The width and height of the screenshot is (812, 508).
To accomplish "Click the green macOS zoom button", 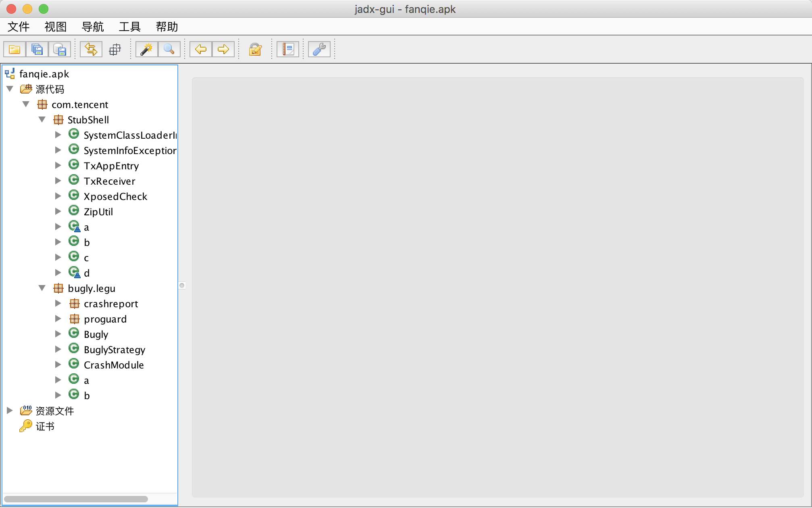I will [44, 9].
